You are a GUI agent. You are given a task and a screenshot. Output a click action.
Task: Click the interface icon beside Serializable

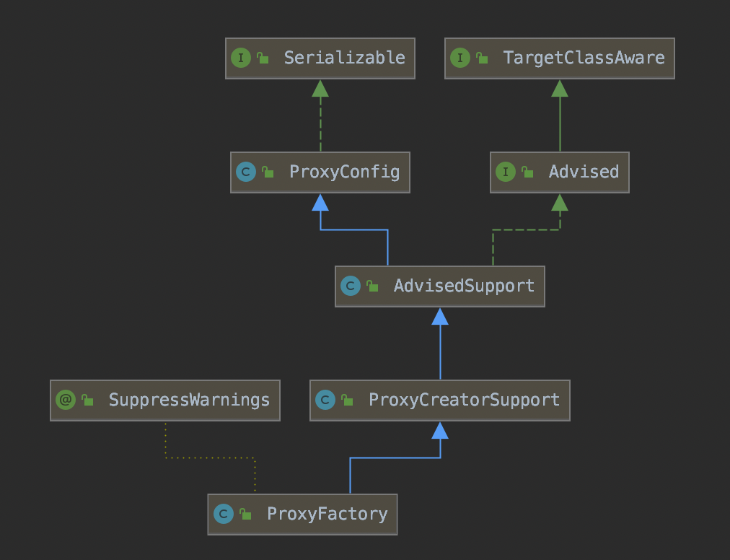pos(241,58)
